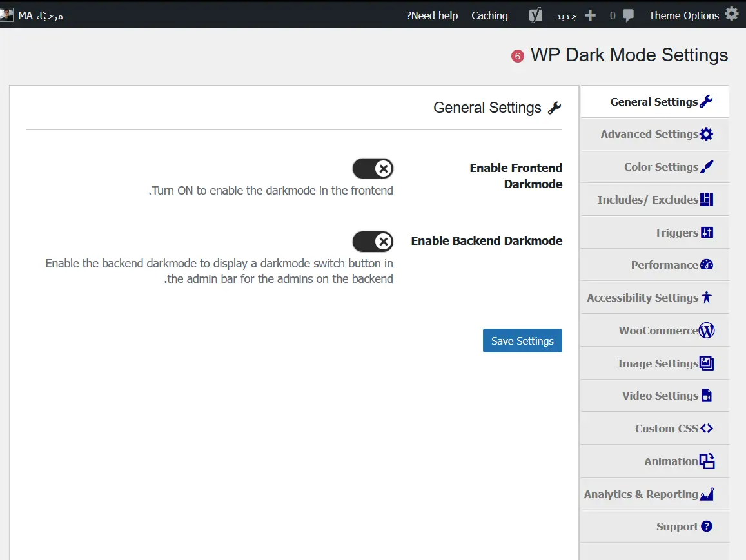Click the Yoast SEO icon in admin bar
This screenshot has height=560, width=746.
535,15
